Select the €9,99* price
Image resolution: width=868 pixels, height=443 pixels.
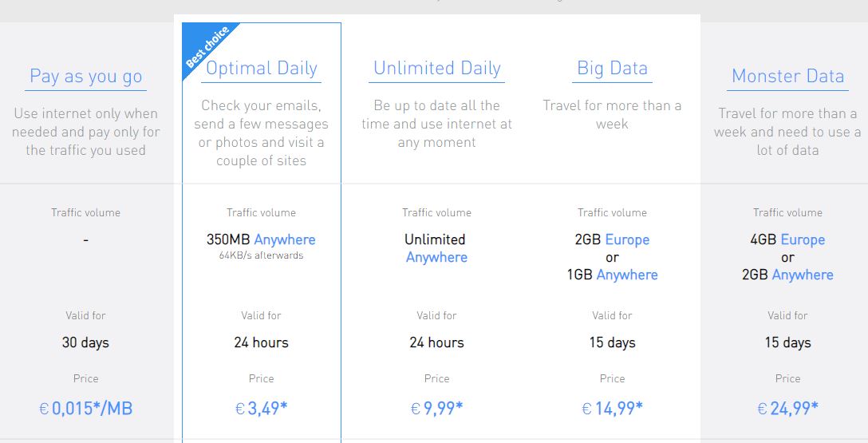click(437, 409)
